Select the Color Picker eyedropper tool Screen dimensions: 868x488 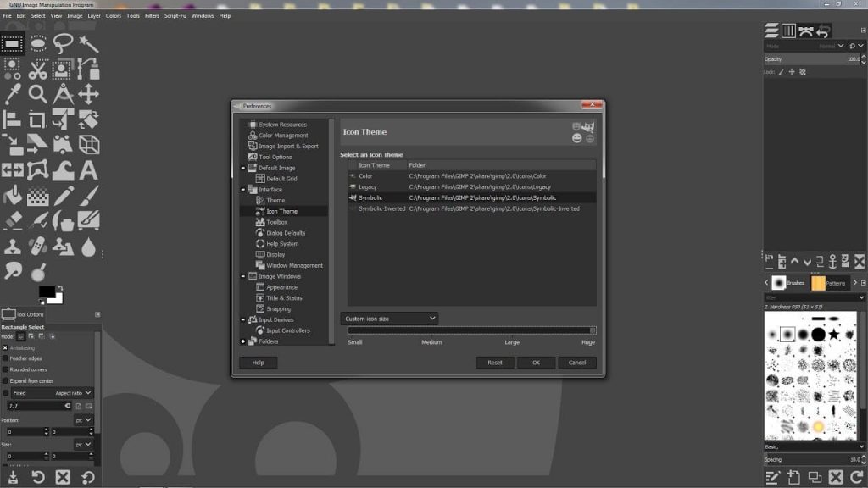tap(12, 95)
